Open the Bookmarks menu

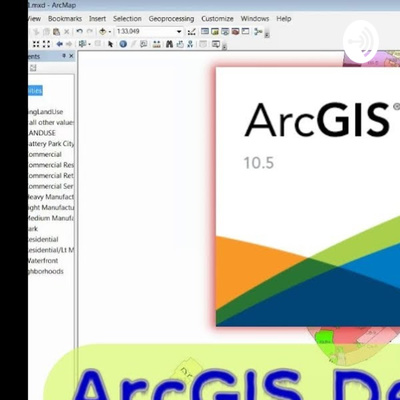65,19
